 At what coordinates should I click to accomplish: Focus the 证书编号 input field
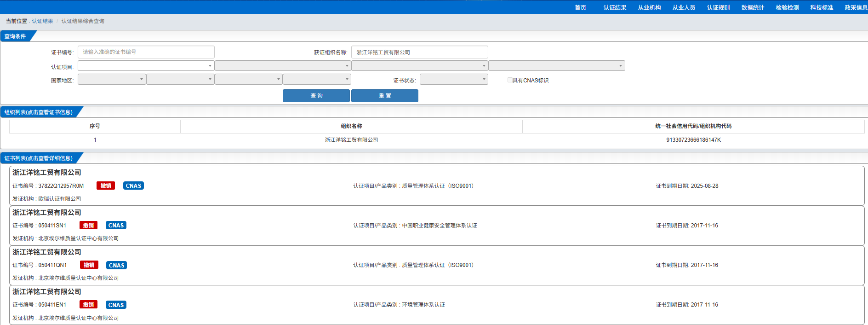146,52
